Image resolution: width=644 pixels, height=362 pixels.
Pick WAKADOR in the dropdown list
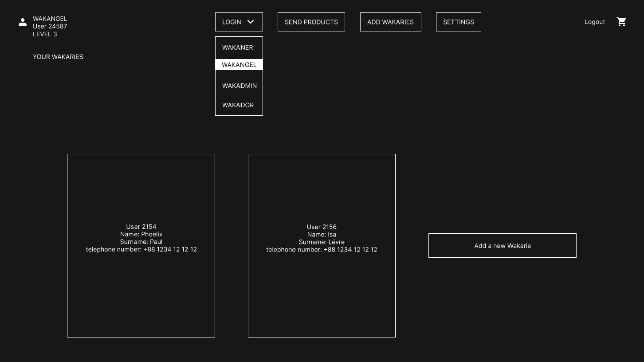point(238,105)
